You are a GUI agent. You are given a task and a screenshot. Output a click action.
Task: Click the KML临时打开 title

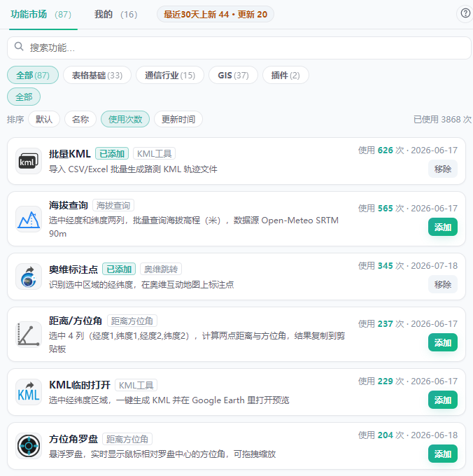click(x=80, y=385)
